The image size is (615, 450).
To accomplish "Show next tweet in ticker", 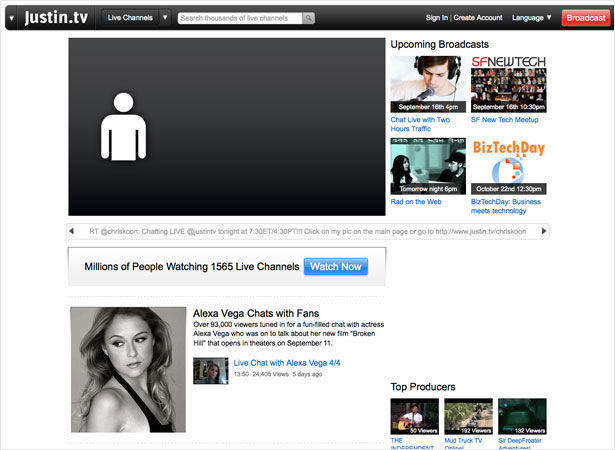I will 544,231.
